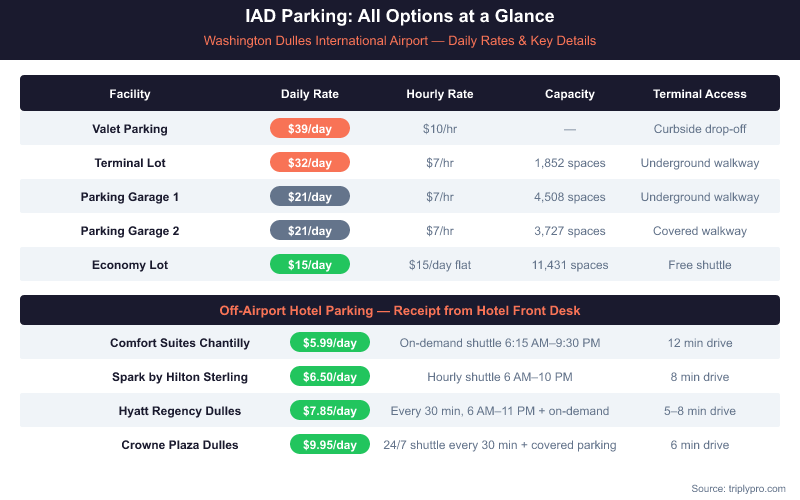The width and height of the screenshot is (800, 500).
Task: Click the Facility column header
Action: [130, 94]
